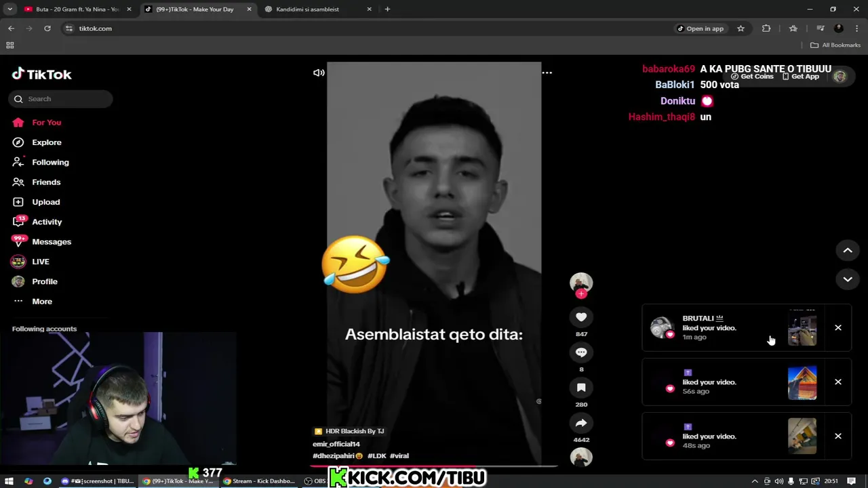Open 56s ago notification video thumbnail
This screenshot has height=488, width=868.
coord(802,382)
